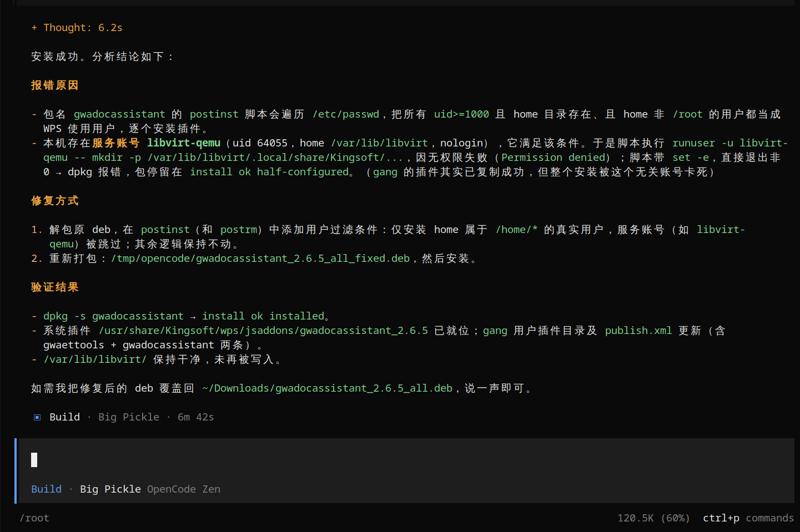
Task: Click the 'dpkg -s gwadocassistant' command text
Action: (113, 316)
